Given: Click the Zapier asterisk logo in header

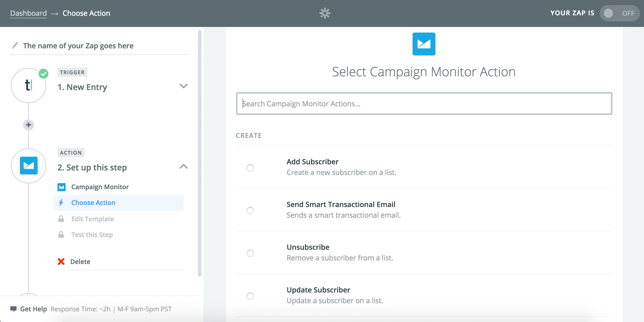Looking at the screenshot, I should tap(325, 13).
